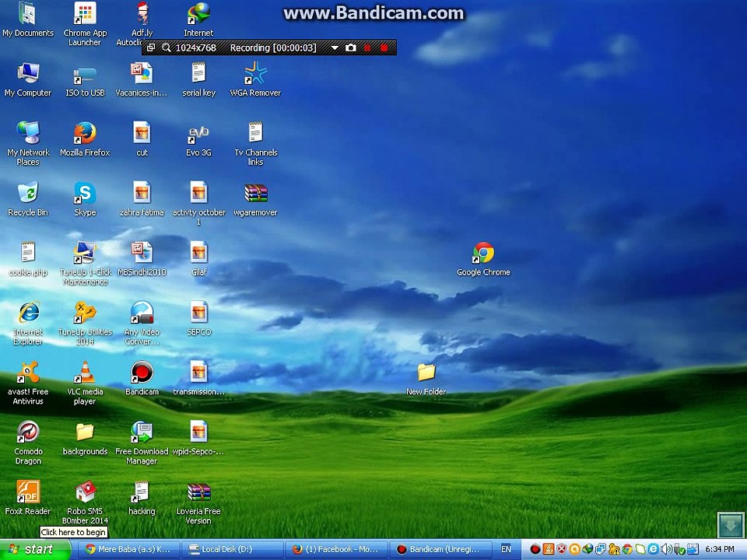Open the Start menu
This screenshot has height=560, width=747.
click(x=34, y=550)
